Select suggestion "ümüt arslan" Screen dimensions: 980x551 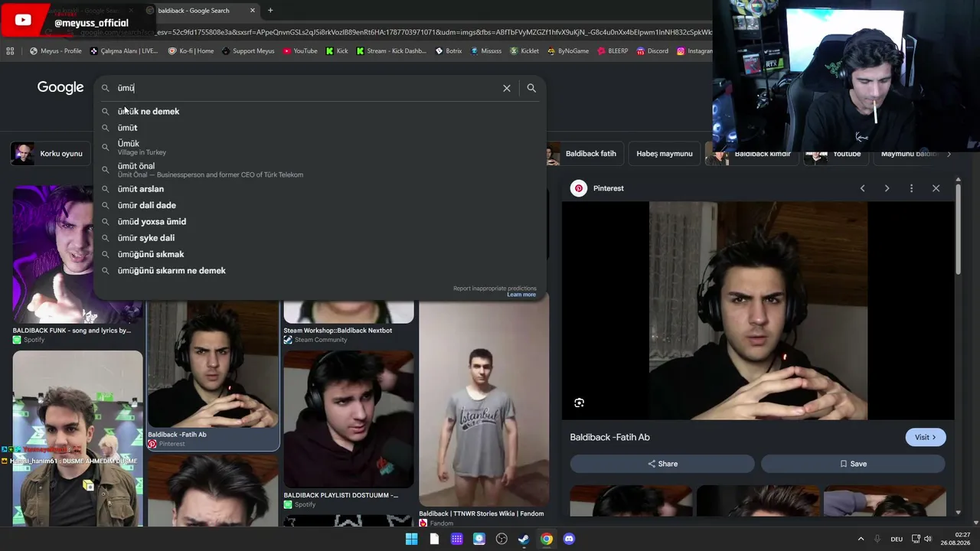pos(320,189)
